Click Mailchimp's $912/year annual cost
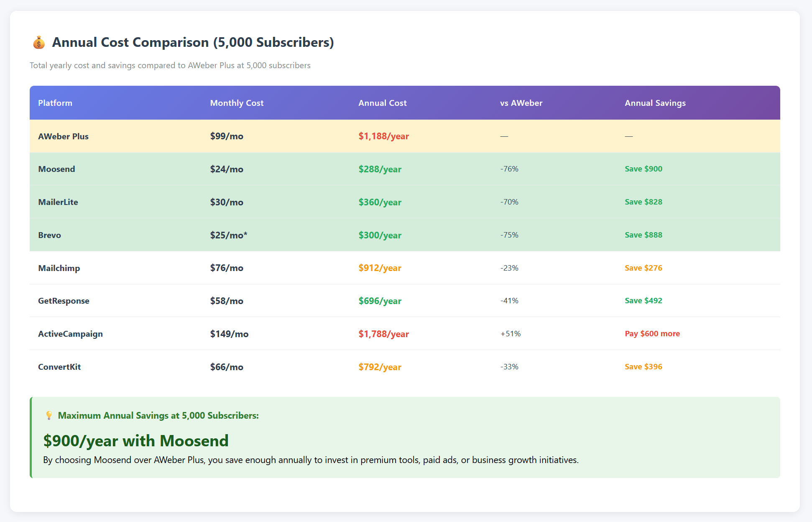The image size is (812, 522). [x=380, y=268]
